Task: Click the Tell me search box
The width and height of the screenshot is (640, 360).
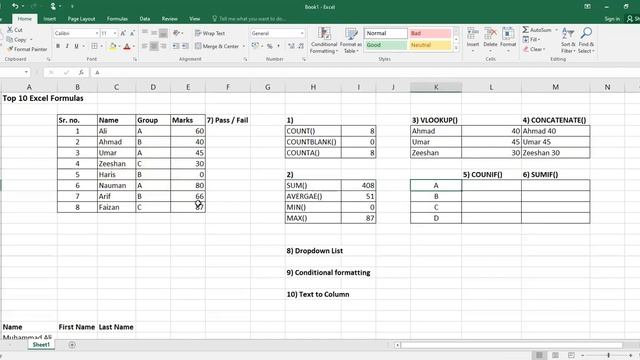Action: 249,19
